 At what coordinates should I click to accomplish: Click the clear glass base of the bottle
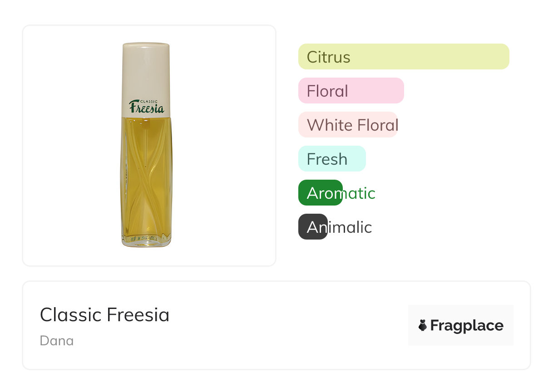[146, 241]
